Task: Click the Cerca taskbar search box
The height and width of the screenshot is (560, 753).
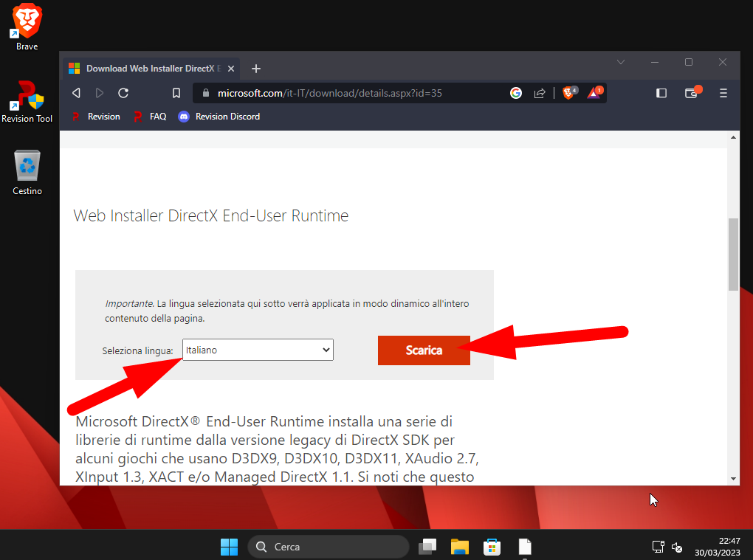Action: click(x=328, y=547)
